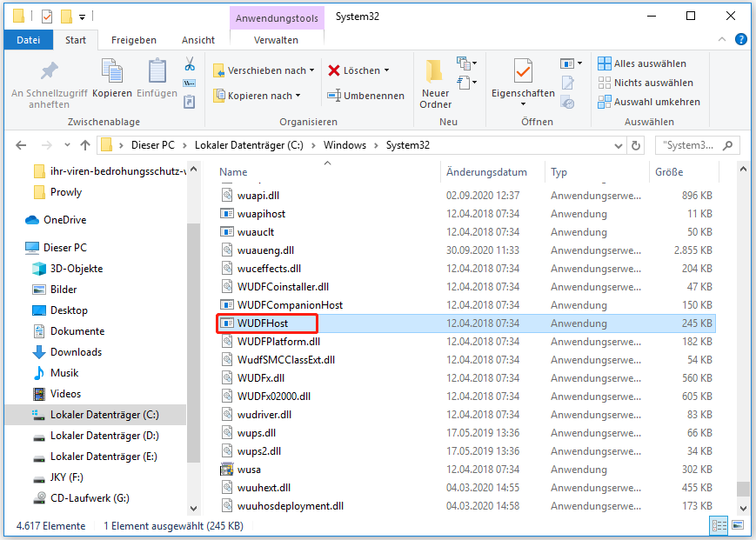756x540 pixels.
Task: Switch to large thumbnails view icon
Action: pos(738,525)
